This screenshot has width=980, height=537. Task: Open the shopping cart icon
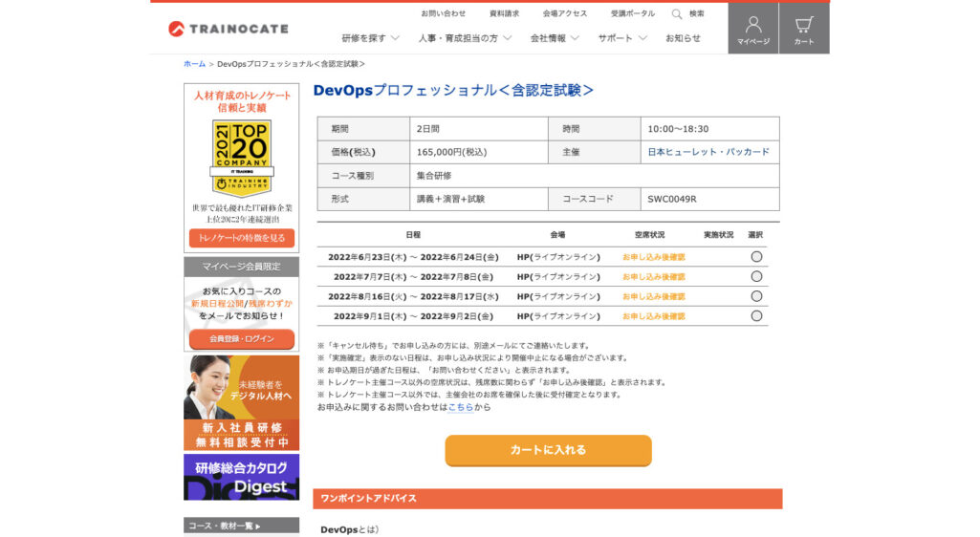coord(804,29)
